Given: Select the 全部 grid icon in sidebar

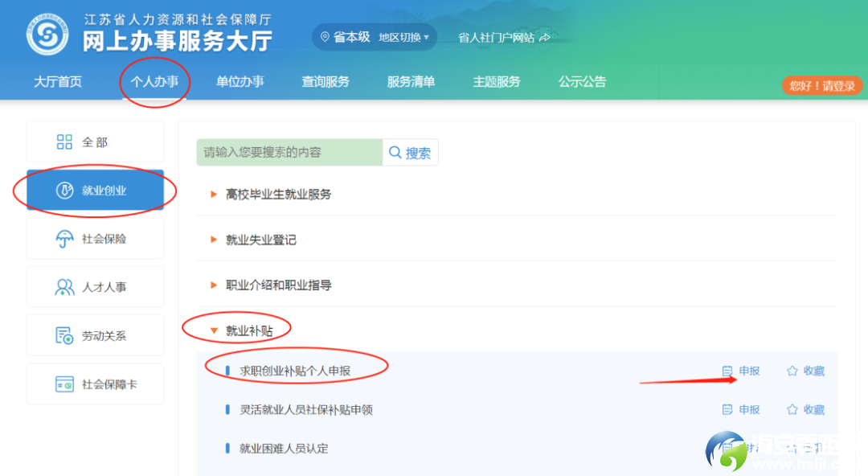Looking at the screenshot, I should tap(64, 142).
